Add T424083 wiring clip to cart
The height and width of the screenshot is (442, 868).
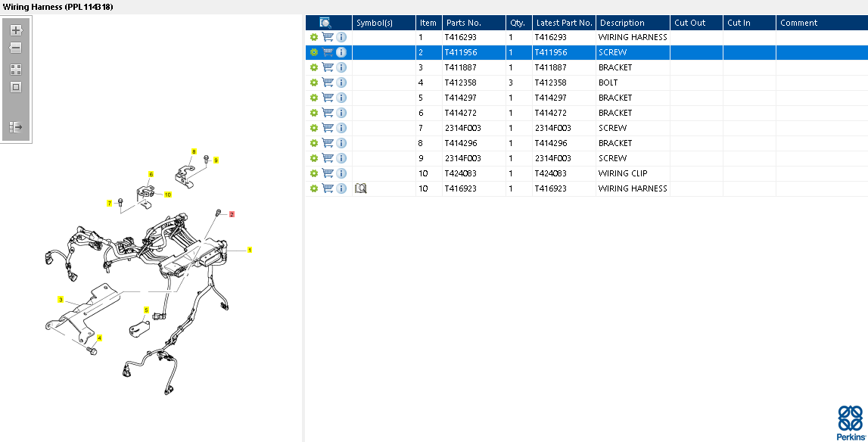(328, 173)
